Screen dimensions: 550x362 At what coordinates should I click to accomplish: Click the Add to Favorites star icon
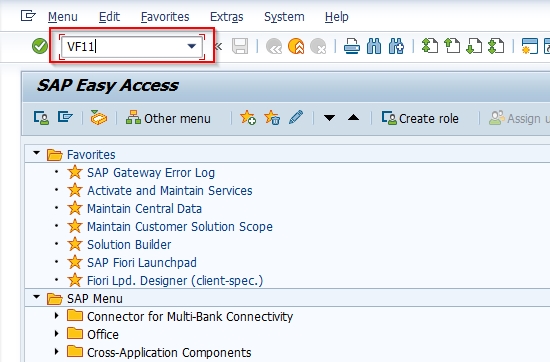[x=248, y=118]
